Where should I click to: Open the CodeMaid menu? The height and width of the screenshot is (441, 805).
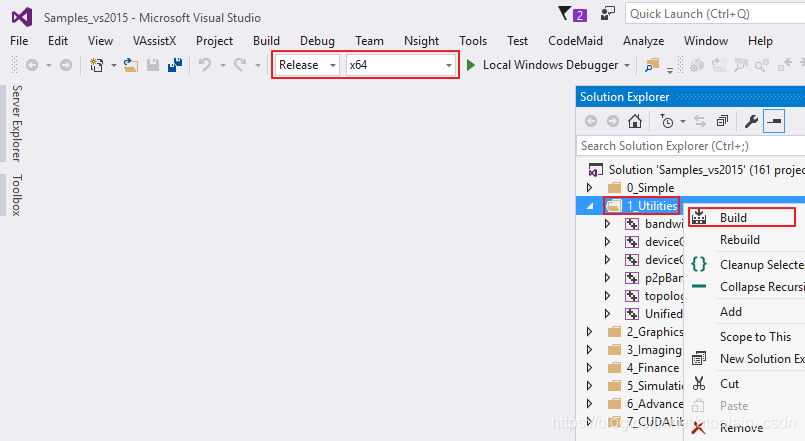[575, 41]
